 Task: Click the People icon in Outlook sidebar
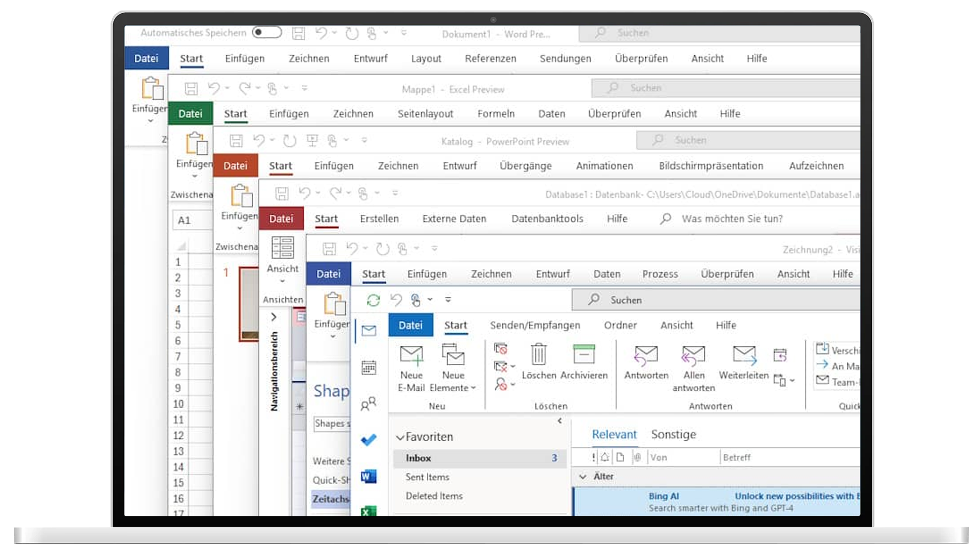click(369, 404)
